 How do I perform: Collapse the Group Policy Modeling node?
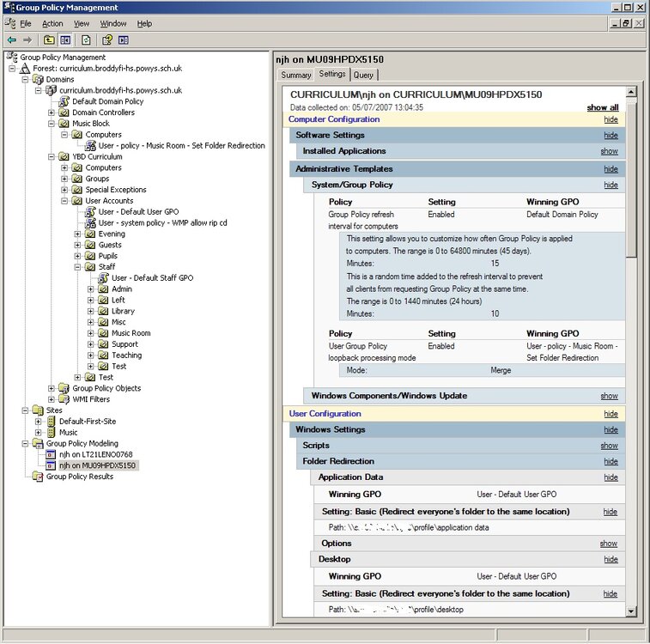click(x=25, y=443)
